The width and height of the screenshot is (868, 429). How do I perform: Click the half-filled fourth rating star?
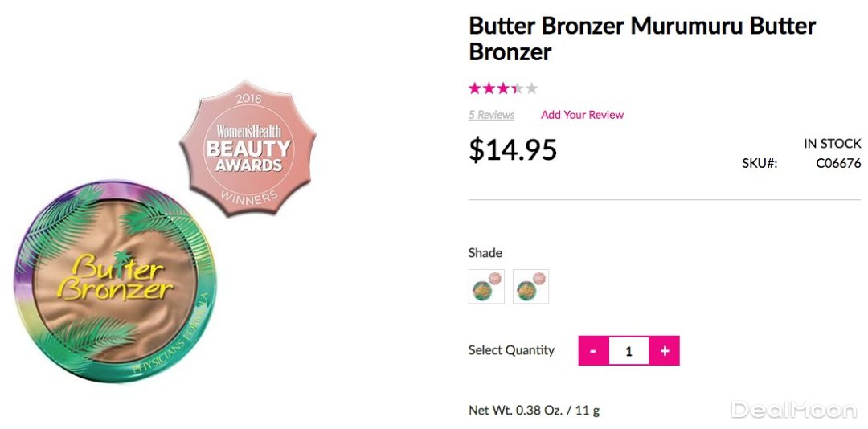click(517, 88)
